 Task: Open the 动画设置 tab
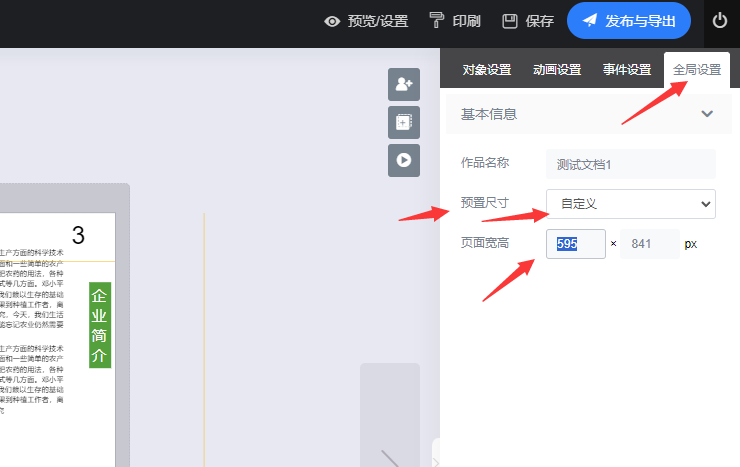tap(557, 70)
